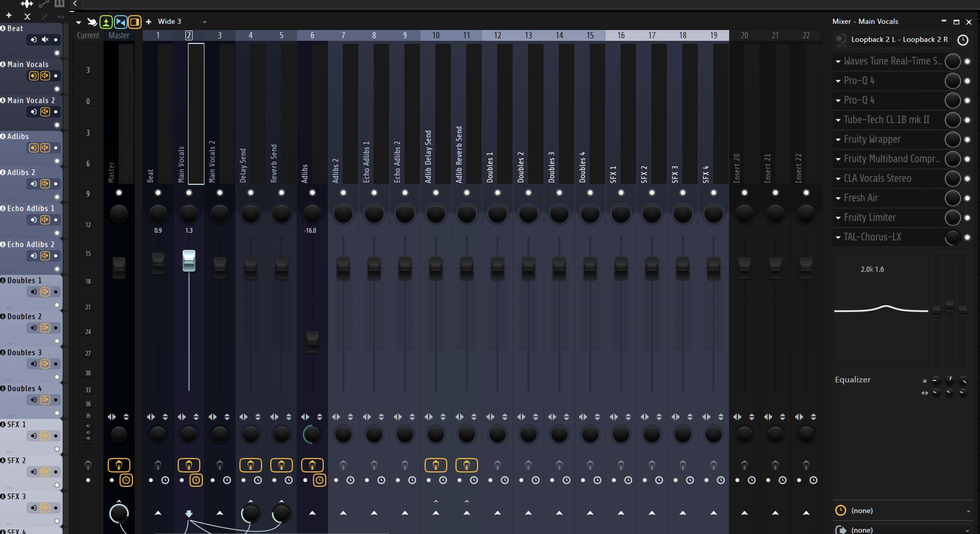Click the send arrow under the Beat track
The height and width of the screenshot is (534, 980).
click(x=158, y=513)
